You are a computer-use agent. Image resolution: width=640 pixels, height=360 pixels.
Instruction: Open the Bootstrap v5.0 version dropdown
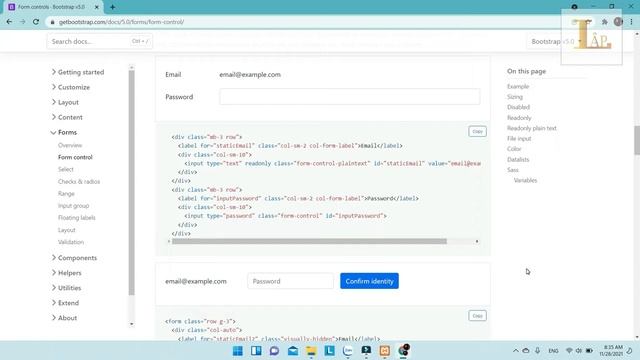(x=556, y=42)
